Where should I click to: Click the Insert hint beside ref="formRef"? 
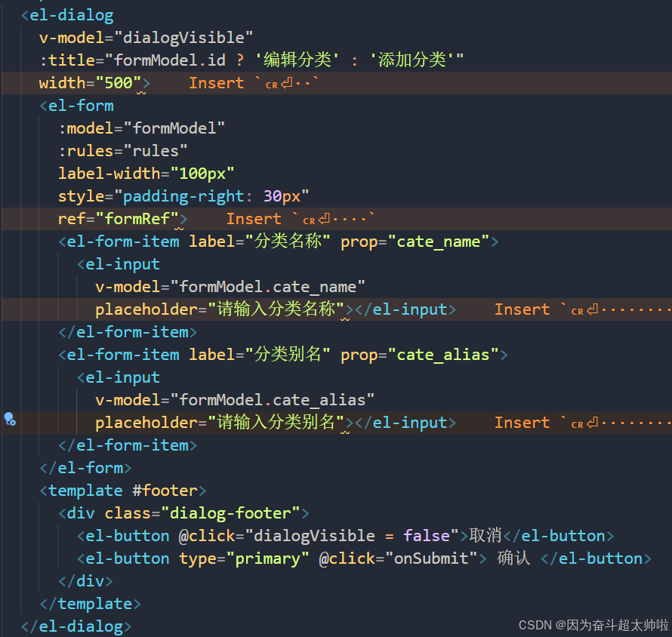point(301,219)
